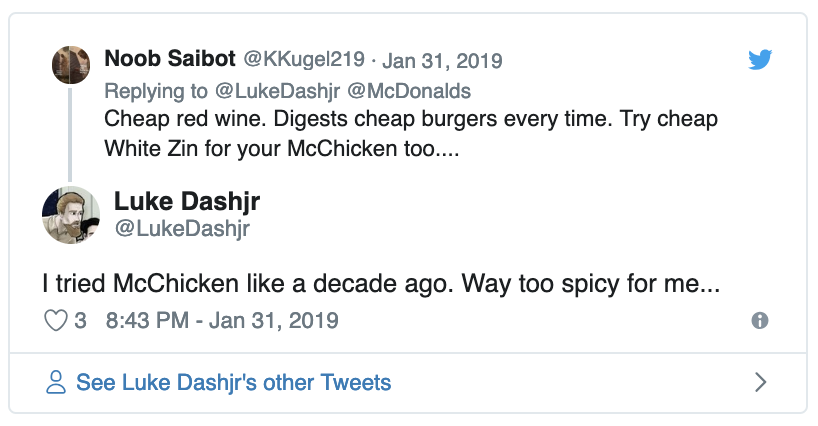Image resolution: width=818 pixels, height=426 pixels.
Task: Click the like count number 3
Action: (81, 321)
